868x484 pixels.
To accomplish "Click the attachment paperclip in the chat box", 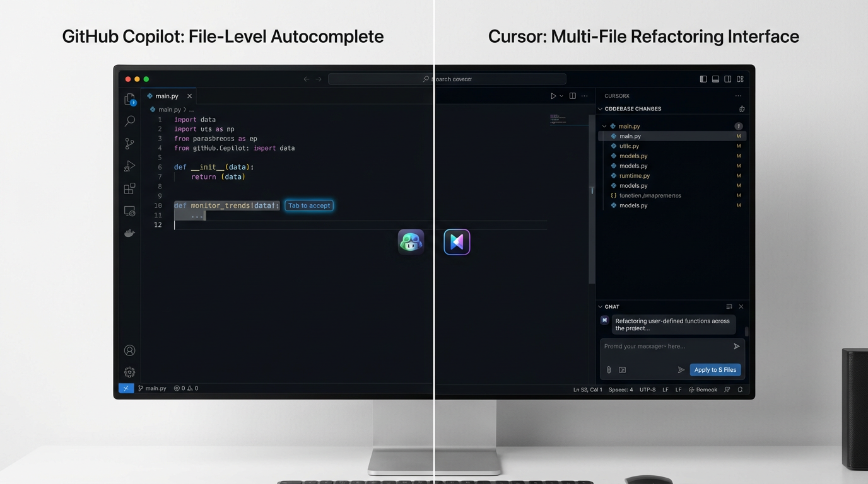I will coord(609,369).
